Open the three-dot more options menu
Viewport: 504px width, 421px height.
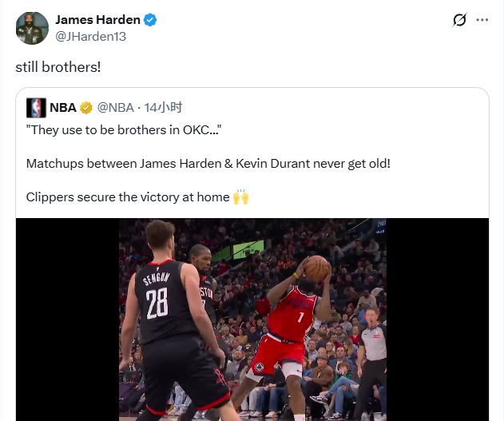coord(482,20)
